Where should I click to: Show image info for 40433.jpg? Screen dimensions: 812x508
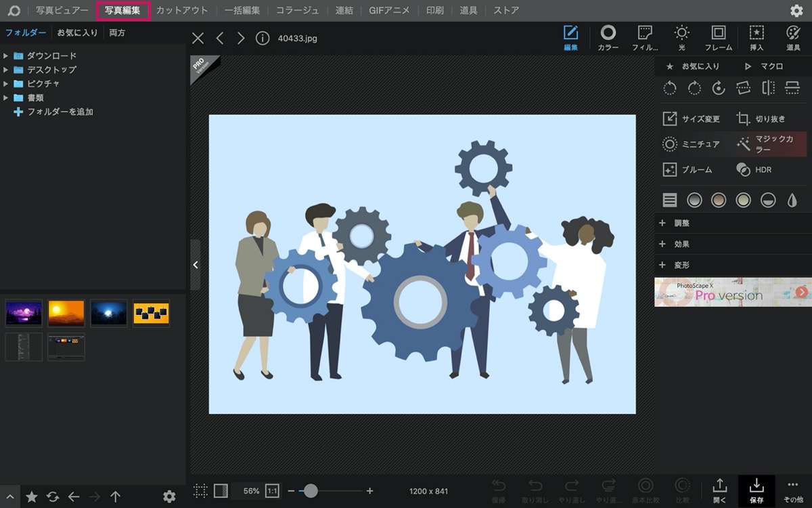(262, 38)
